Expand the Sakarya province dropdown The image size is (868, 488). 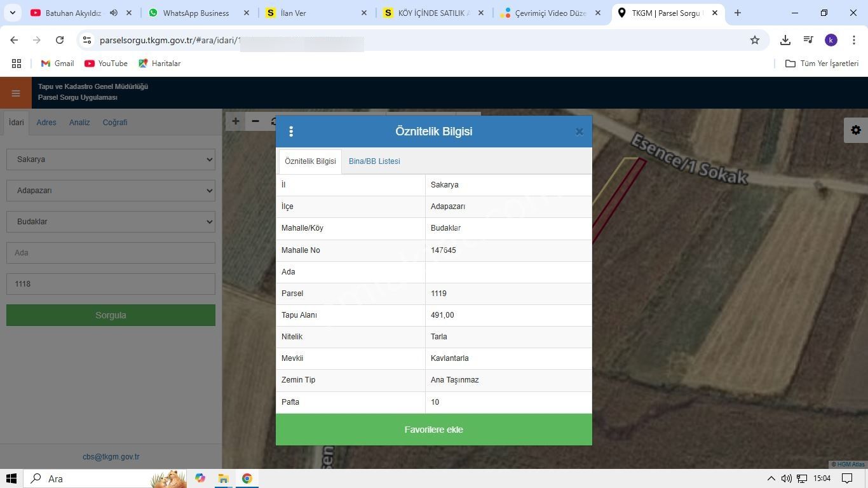tap(111, 159)
